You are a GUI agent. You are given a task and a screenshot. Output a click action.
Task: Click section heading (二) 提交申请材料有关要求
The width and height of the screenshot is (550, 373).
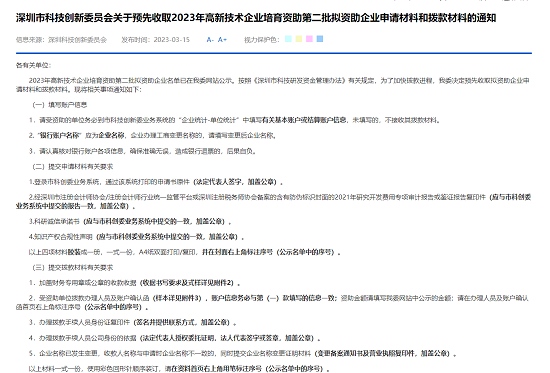(x=73, y=167)
